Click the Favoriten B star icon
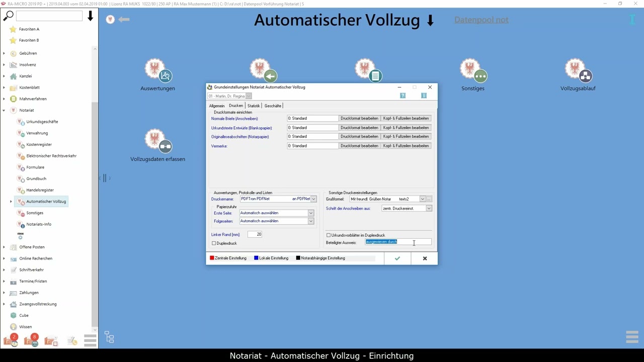 [13, 40]
